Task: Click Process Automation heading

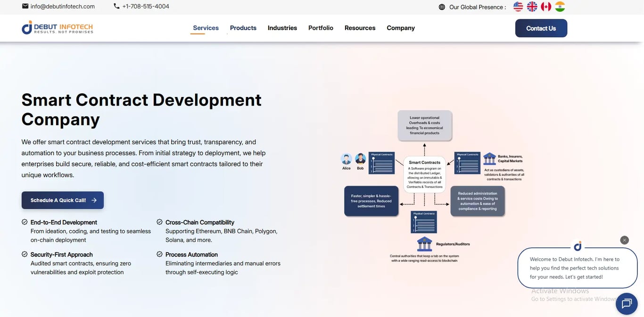Action: click(x=191, y=254)
